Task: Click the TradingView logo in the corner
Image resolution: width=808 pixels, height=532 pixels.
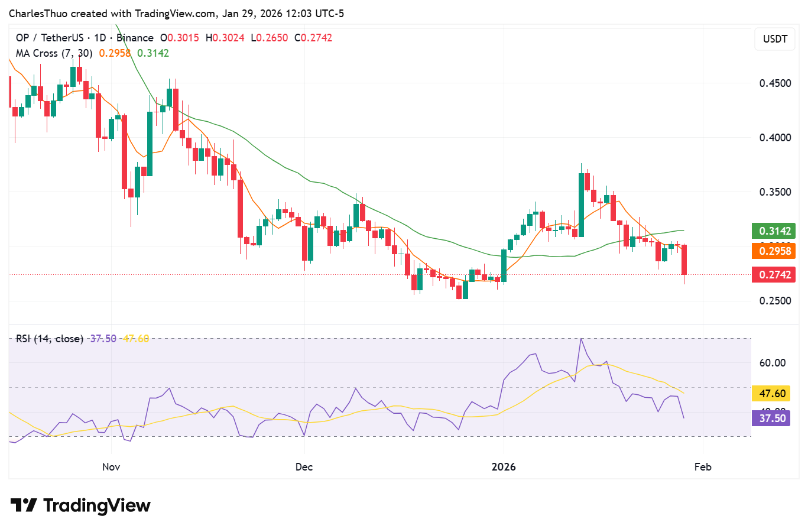Action: pyautogui.click(x=79, y=505)
